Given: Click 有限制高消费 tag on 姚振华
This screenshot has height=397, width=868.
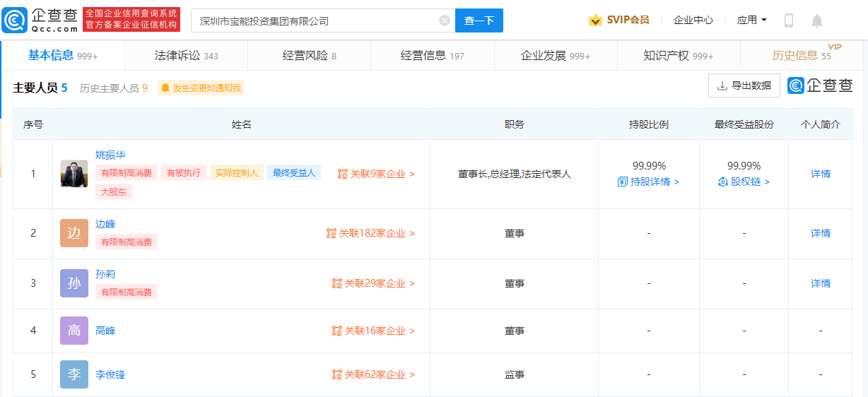Looking at the screenshot, I should (127, 172).
